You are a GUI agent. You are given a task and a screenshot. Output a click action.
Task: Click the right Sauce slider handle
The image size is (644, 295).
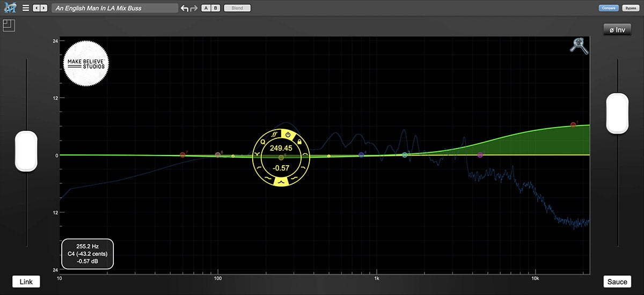(617, 113)
